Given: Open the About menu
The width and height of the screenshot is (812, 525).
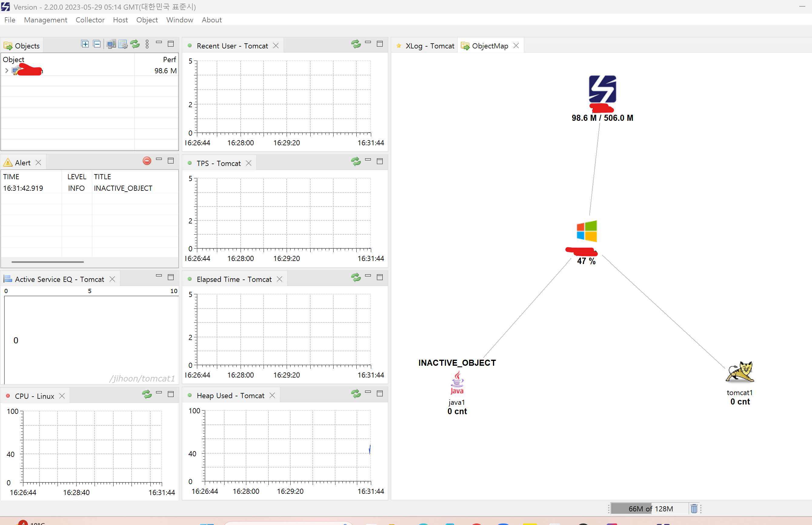Looking at the screenshot, I should click(x=212, y=20).
